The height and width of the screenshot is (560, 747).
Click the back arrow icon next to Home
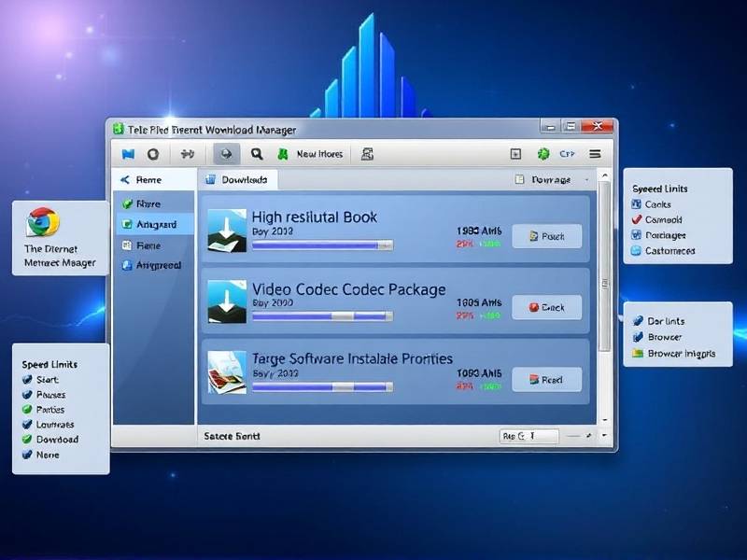[x=126, y=179]
